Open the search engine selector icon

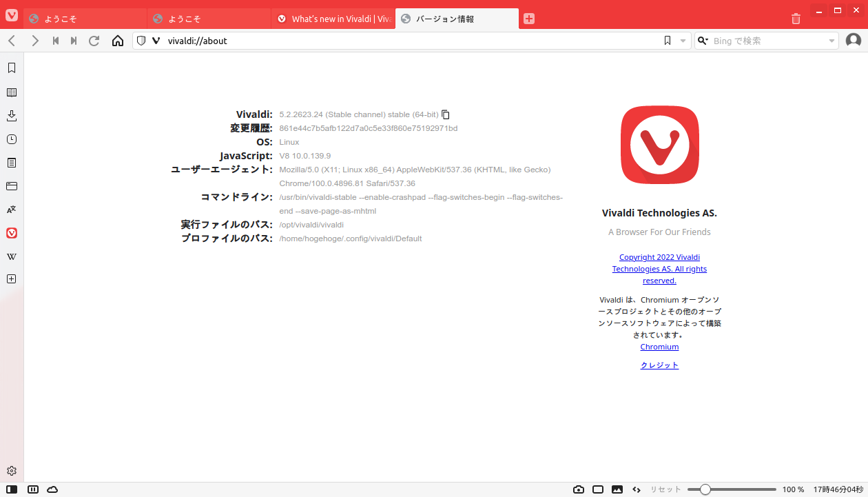pos(703,41)
